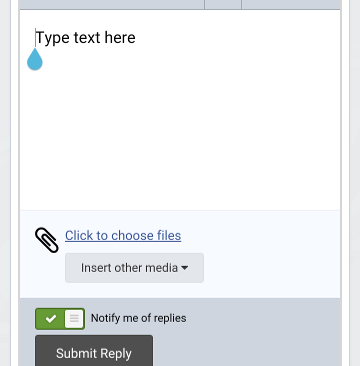Viewport: 360px width, 366px height.
Task: Open the Click to choose files link
Action: pyautogui.click(x=123, y=236)
